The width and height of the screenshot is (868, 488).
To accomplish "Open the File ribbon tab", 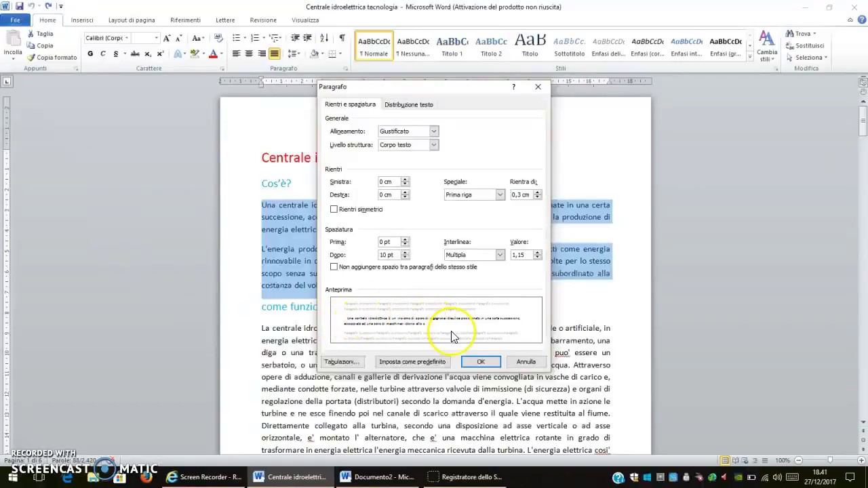I will point(15,20).
